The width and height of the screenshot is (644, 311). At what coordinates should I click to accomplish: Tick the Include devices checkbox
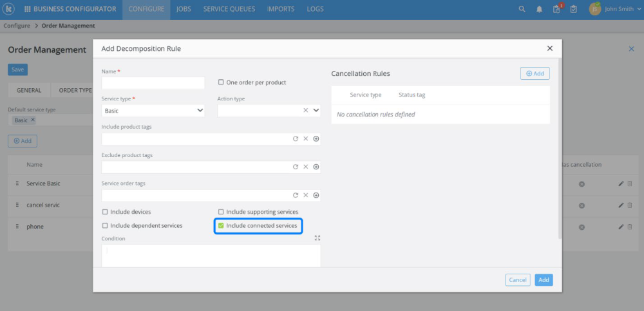tap(105, 212)
